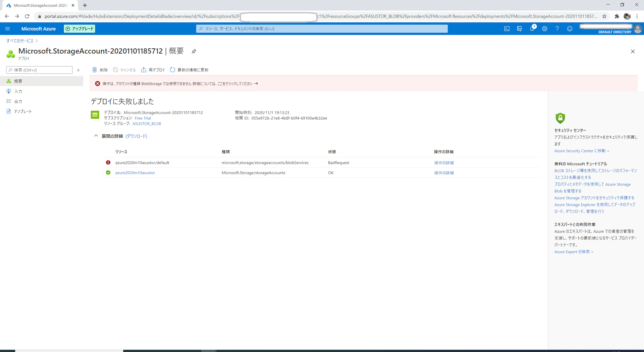
Task: Open the error banner for details
Action: click(364, 84)
